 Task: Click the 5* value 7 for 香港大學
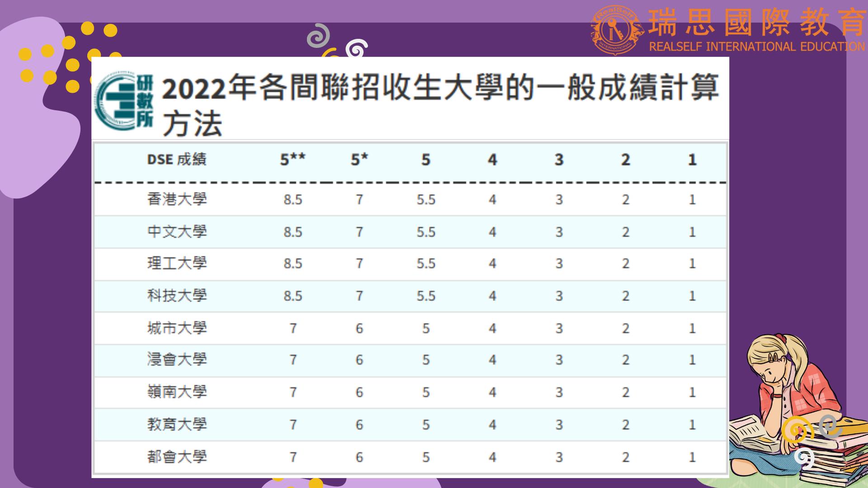point(359,200)
